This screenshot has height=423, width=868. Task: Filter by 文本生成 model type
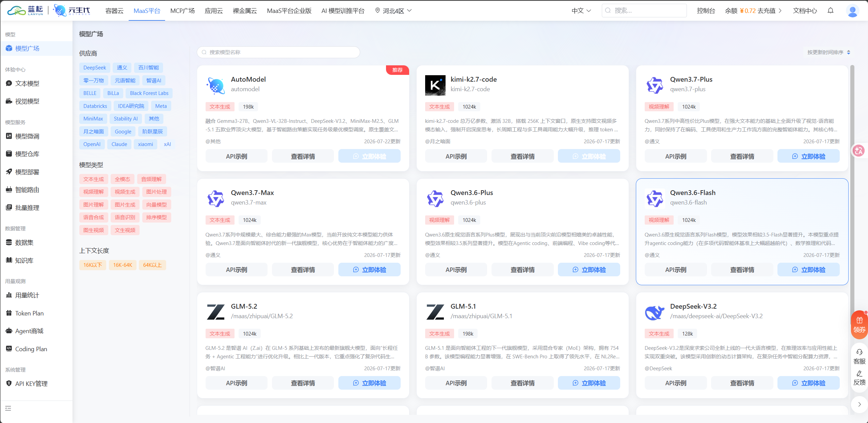(94, 179)
